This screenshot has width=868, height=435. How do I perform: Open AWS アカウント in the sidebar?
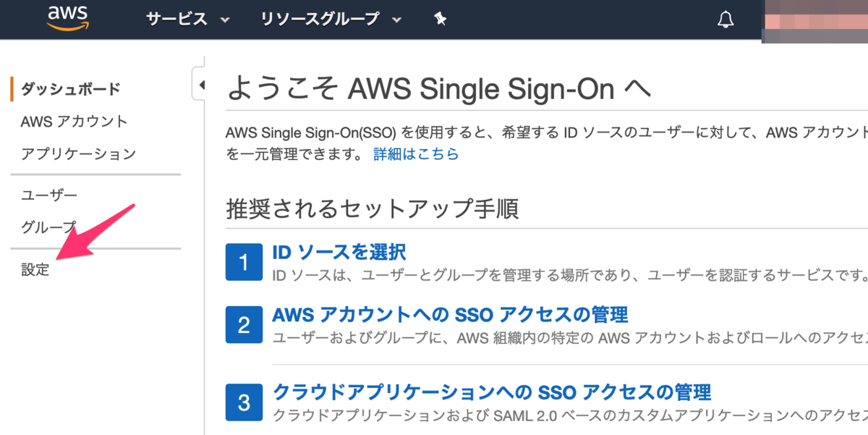74,122
